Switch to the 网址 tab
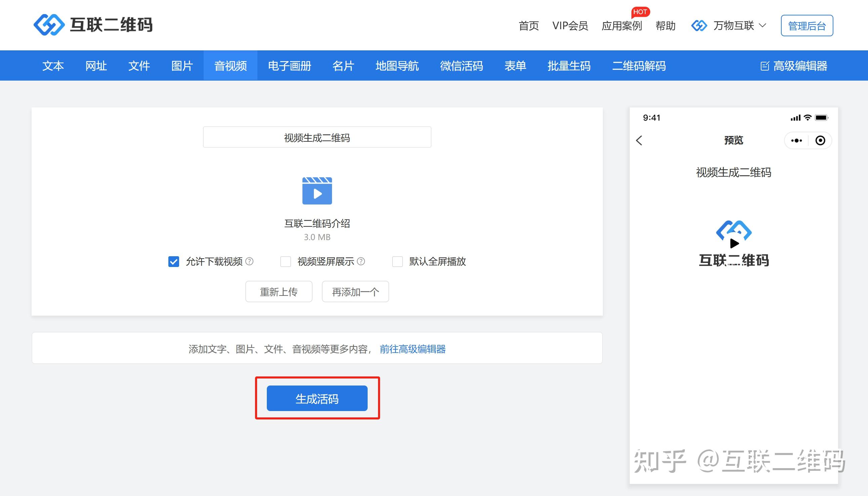Viewport: 868px width, 496px height. click(x=96, y=66)
